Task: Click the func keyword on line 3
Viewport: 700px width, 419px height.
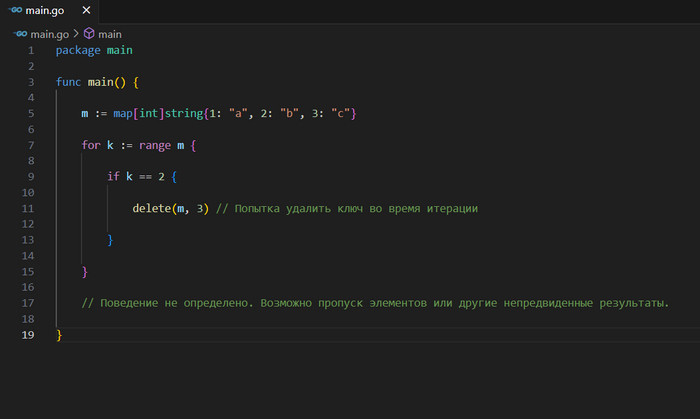Action: [68, 82]
